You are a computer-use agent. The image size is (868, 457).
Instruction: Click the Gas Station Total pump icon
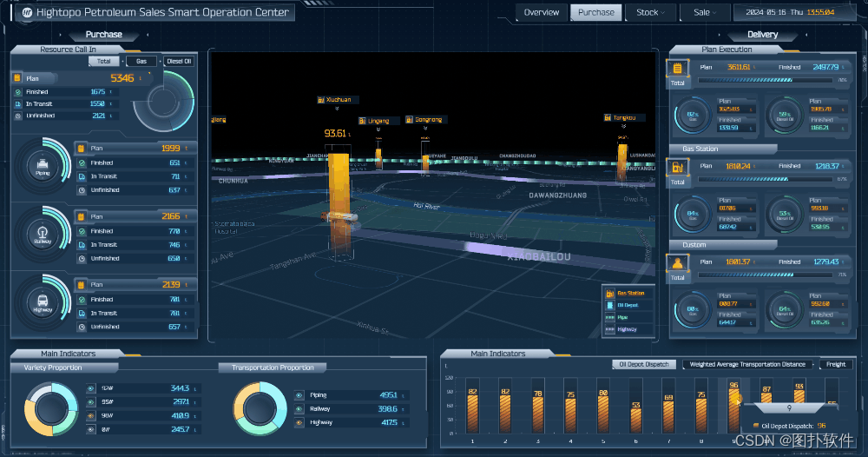pyautogui.click(x=677, y=168)
